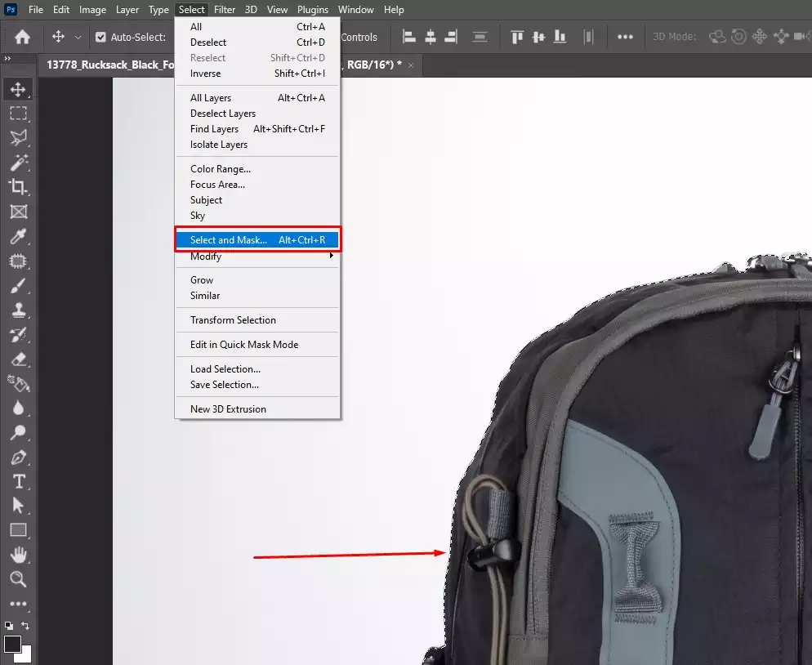Select the Clone Stamp tool
Screen dimensions: 812x665
click(x=18, y=310)
